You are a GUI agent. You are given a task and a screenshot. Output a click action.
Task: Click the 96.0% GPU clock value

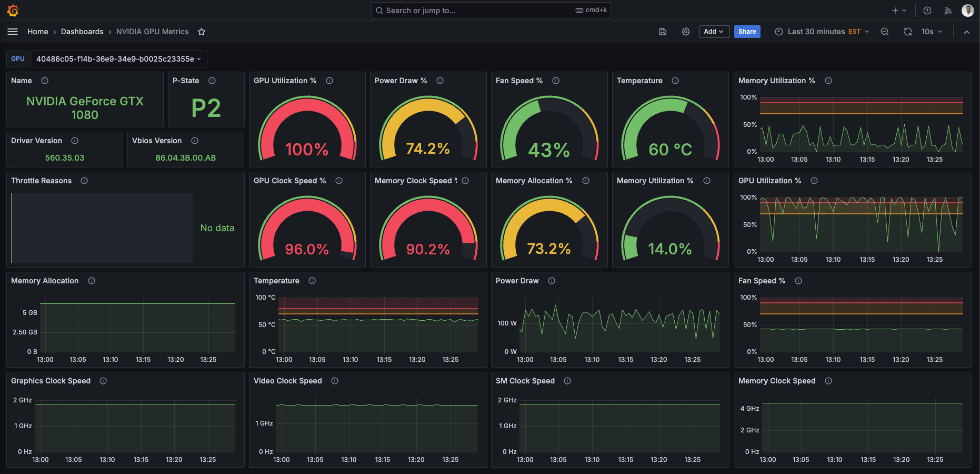(307, 249)
